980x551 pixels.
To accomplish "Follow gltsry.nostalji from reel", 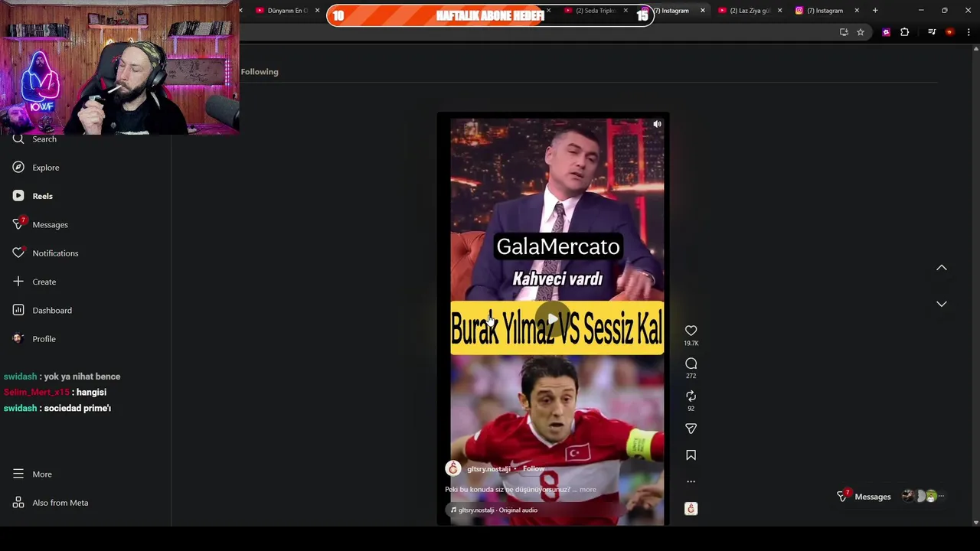I will coord(534,468).
